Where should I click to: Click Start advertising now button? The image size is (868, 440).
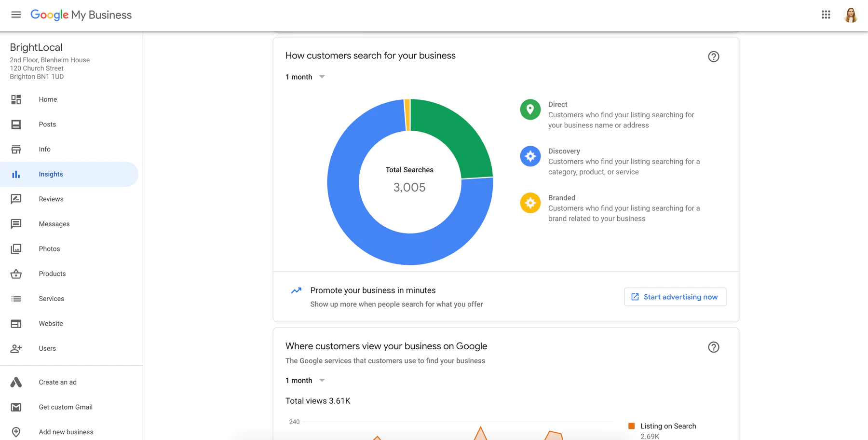[675, 297]
